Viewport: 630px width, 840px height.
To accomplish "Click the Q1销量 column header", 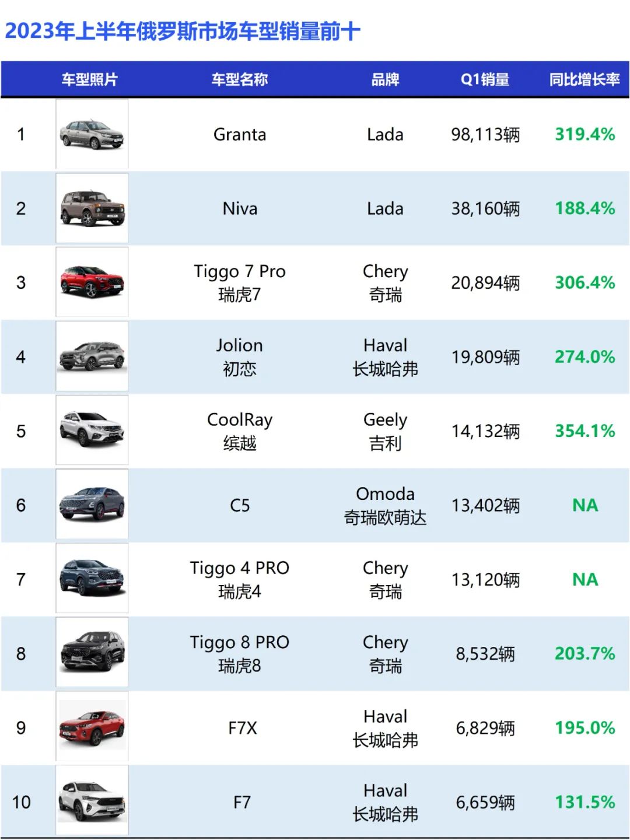I will tap(485, 79).
